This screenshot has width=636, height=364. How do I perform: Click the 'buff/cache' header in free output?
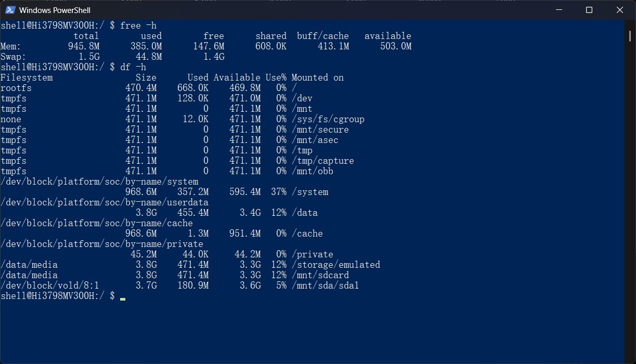[x=323, y=36]
